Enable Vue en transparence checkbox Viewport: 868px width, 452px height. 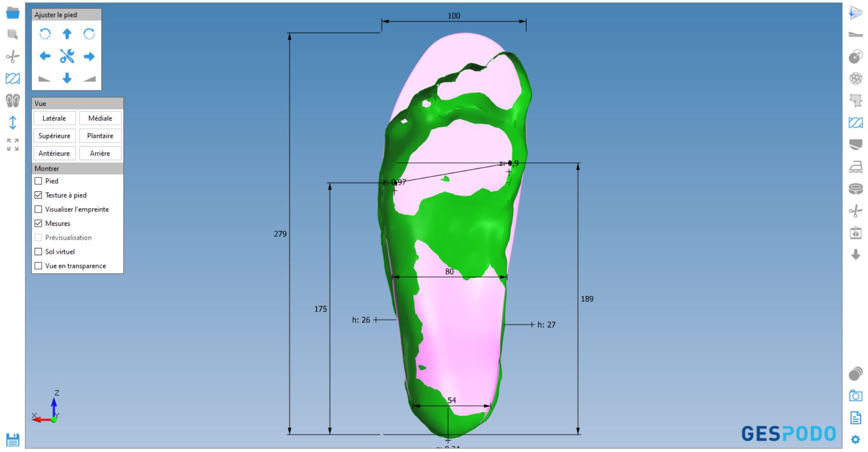[x=38, y=266]
